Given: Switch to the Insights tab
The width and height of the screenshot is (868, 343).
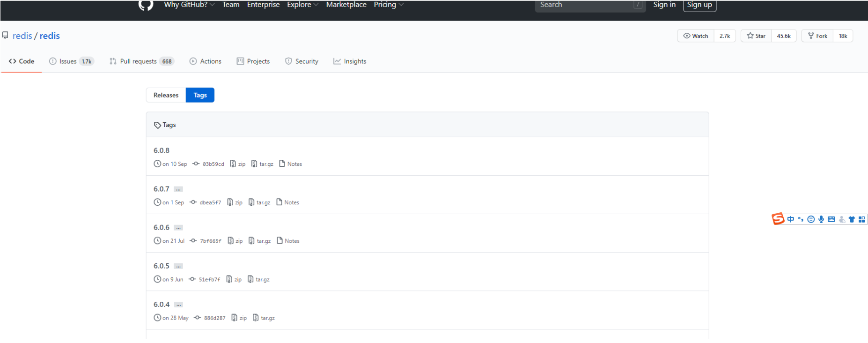Looking at the screenshot, I should point(350,61).
